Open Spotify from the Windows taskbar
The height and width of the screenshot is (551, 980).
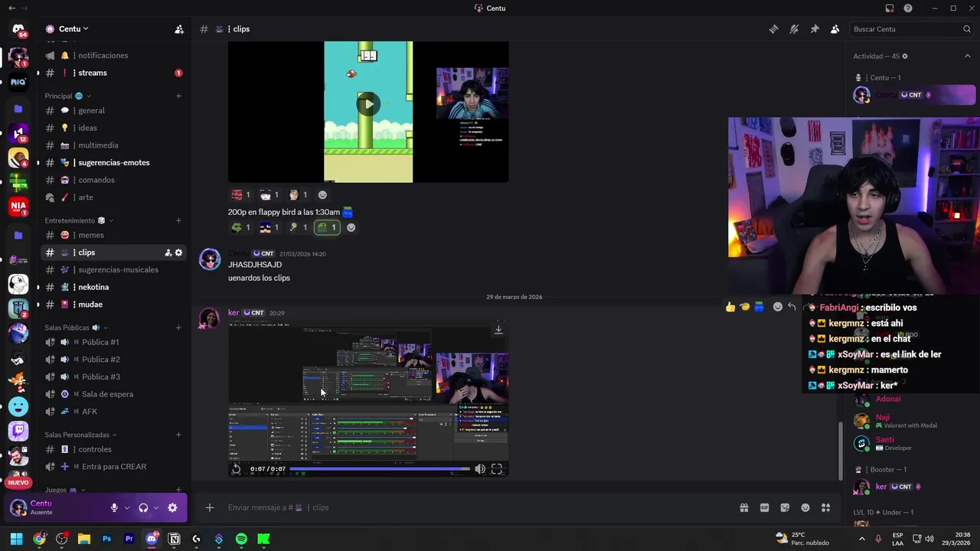click(x=241, y=539)
